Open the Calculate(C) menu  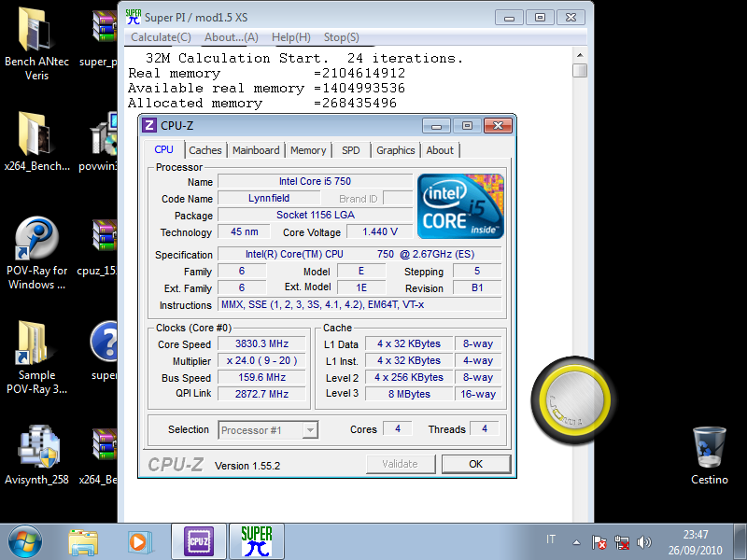pos(161,37)
